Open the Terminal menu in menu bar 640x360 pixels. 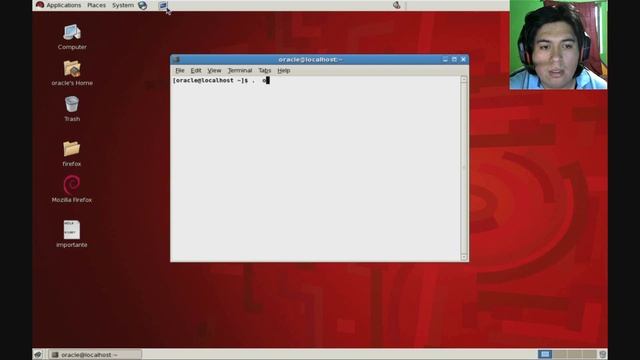(x=240, y=71)
